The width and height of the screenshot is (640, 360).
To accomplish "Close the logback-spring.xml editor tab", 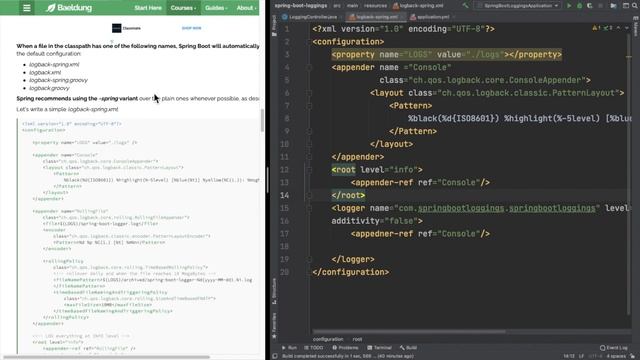I will pos(402,17).
